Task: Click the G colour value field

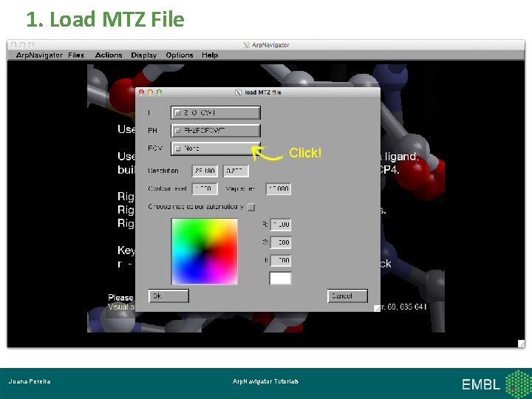Action: pyautogui.click(x=280, y=242)
